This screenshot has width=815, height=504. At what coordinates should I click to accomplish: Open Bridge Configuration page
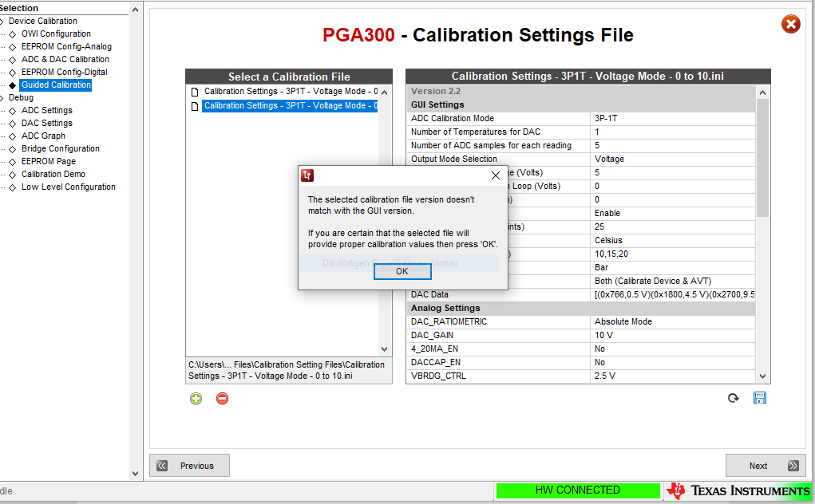coord(61,148)
